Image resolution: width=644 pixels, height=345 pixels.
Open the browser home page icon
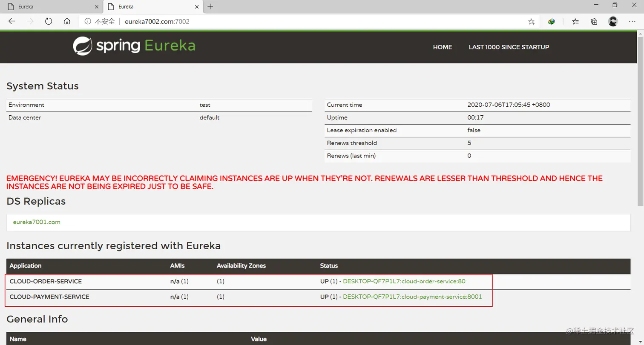click(x=67, y=21)
